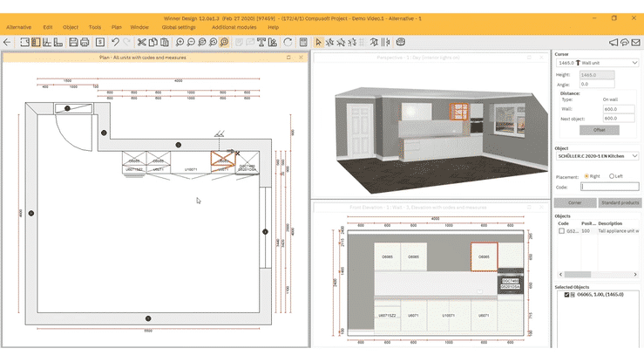Check the G52 tall appliance unit checkbox

pos(562,231)
